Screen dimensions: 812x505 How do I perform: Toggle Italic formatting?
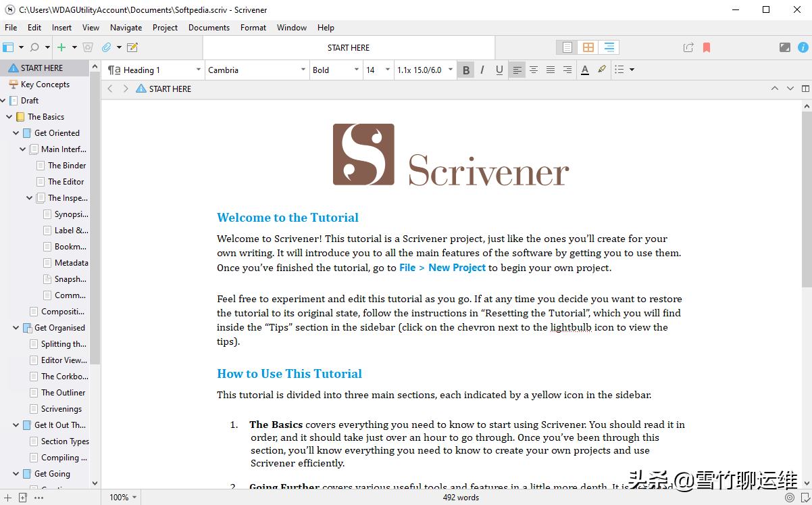[482, 70]
